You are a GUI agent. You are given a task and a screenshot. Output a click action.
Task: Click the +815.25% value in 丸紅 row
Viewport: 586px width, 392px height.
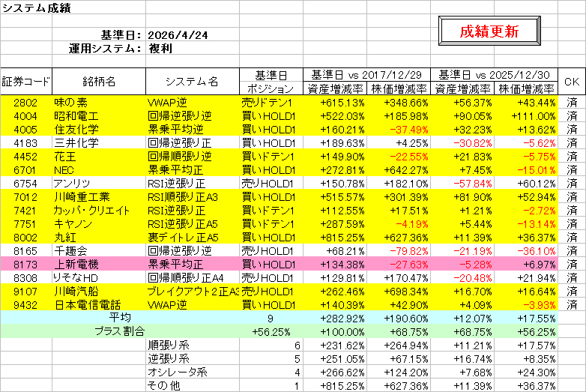tap(335, 237)
